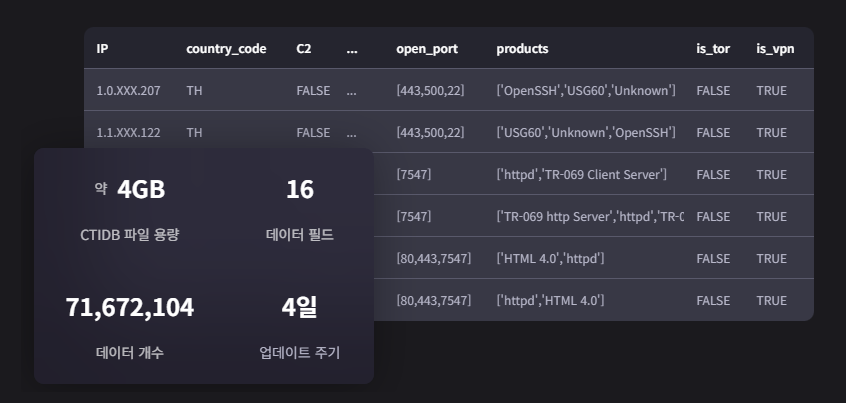Click the 데이터 필드 label

click(299, 235)
